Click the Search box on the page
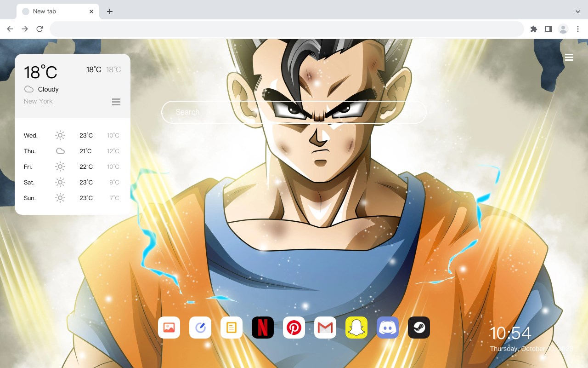This screenshot has height=368, width=588. tap(294, 112)
